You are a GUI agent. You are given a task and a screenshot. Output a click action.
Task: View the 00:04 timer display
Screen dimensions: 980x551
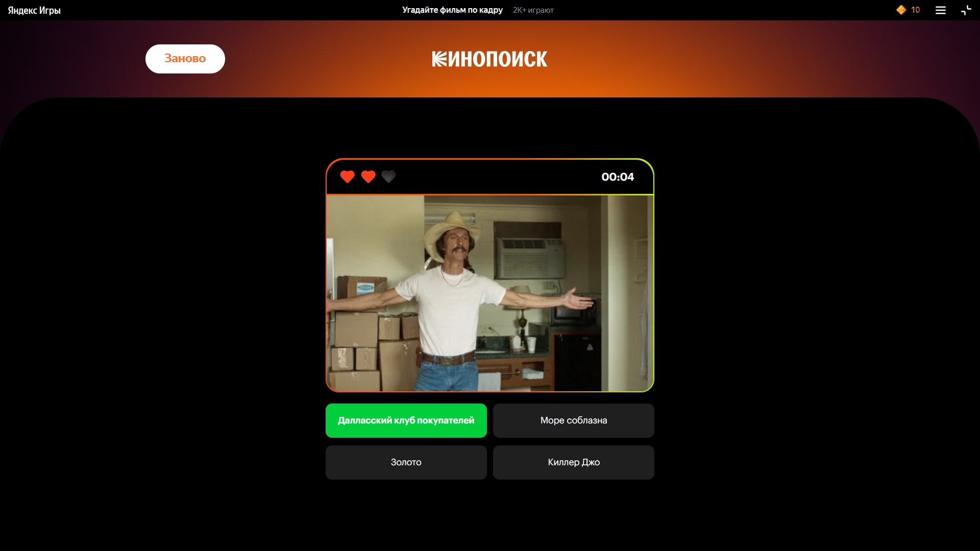pyautogui.click(x=617, y=176)
